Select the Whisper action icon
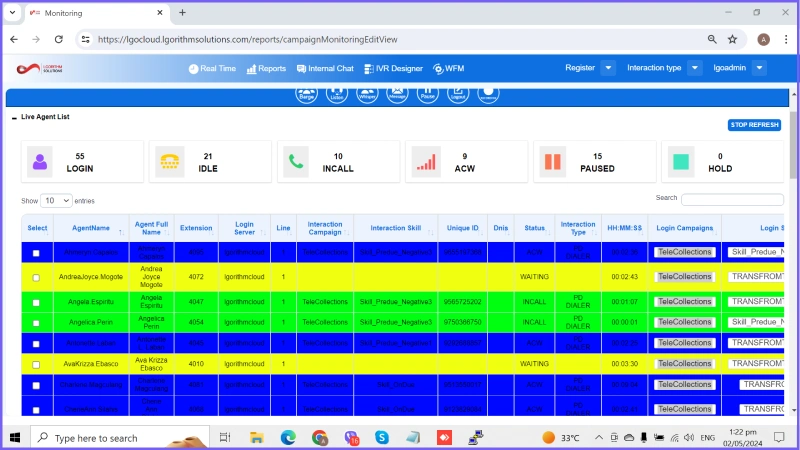This screenshot has width=800, height=450. tap(368, 94)
